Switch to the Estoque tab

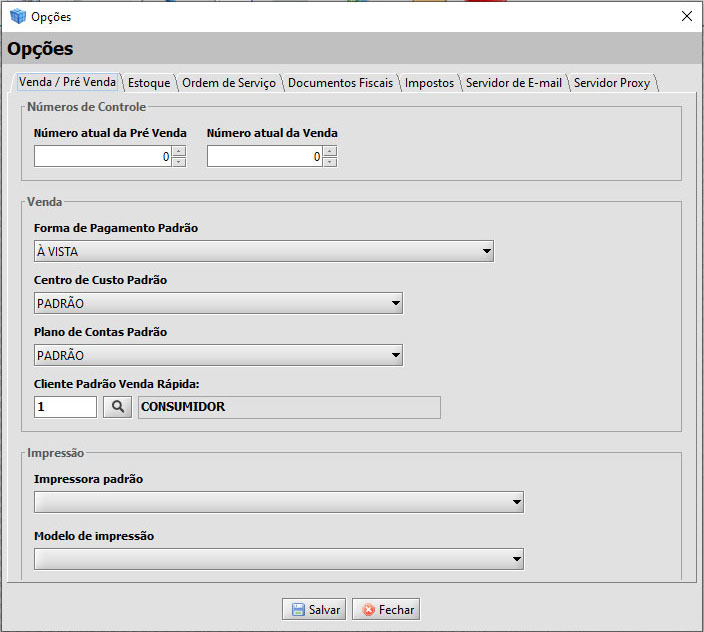[149, 83]
